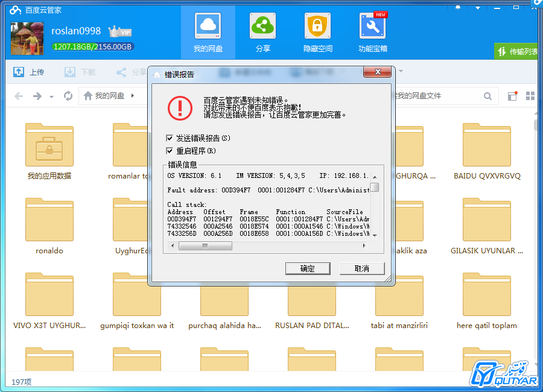This screenshot has height=392, width=543.
Task: Click the OS VERSION line text
Action: point(268,175)
